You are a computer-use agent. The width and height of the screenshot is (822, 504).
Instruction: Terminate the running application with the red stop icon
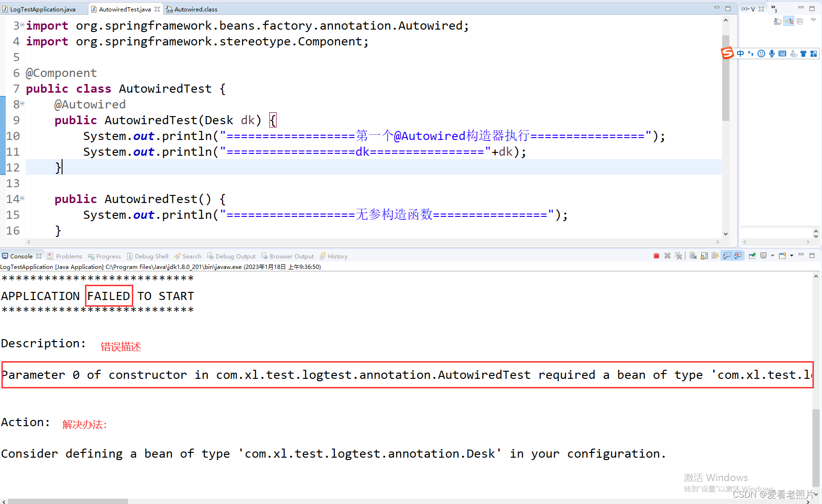click(656, 256)
